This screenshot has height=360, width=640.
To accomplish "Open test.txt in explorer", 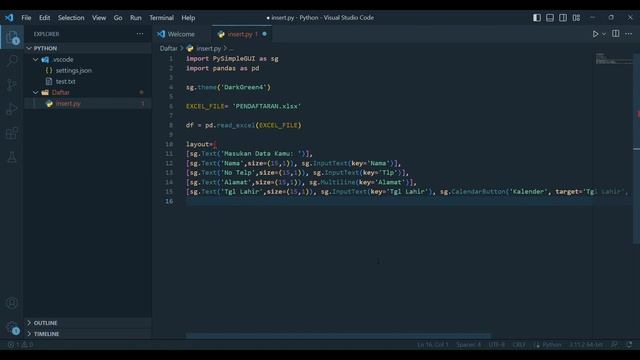I will click(x=65, y=81).
